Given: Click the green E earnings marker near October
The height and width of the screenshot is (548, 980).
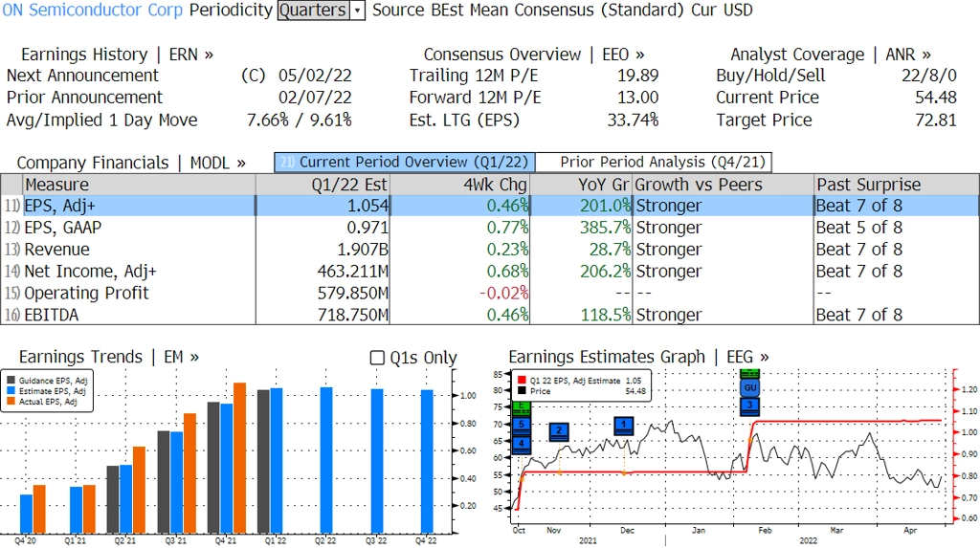Looking at the screenshot, I should [522, 408].
